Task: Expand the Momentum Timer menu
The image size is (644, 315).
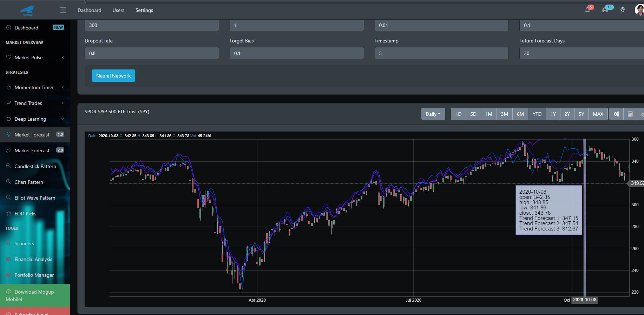Action: 35,87
